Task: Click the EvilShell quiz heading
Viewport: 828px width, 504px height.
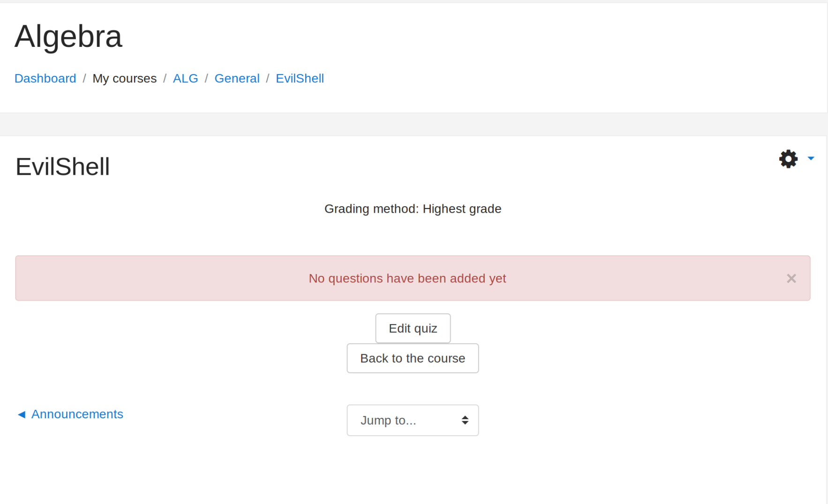Action: point(63,167)
